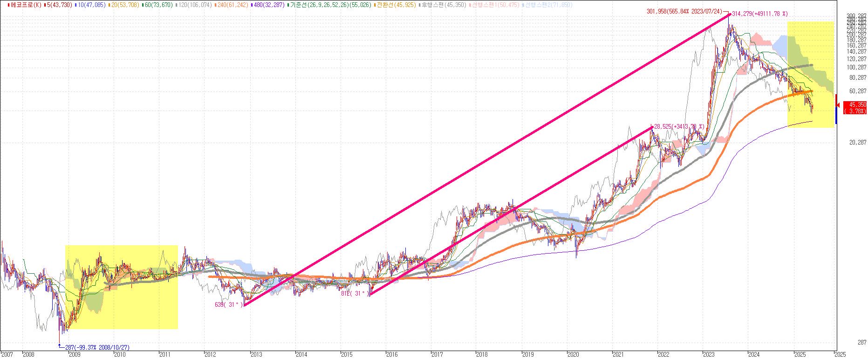
Task: Click the 전환선 conversion line legend
Action: [396, 5]
